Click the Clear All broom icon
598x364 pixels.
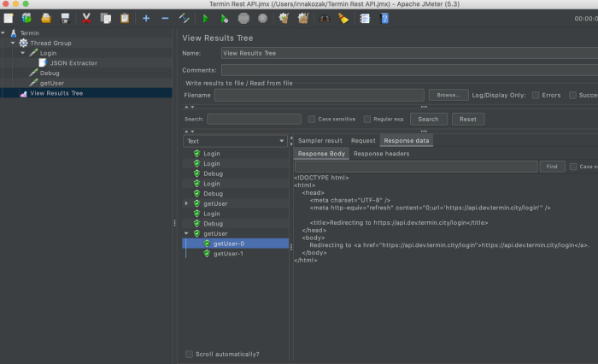pos(302,18)
